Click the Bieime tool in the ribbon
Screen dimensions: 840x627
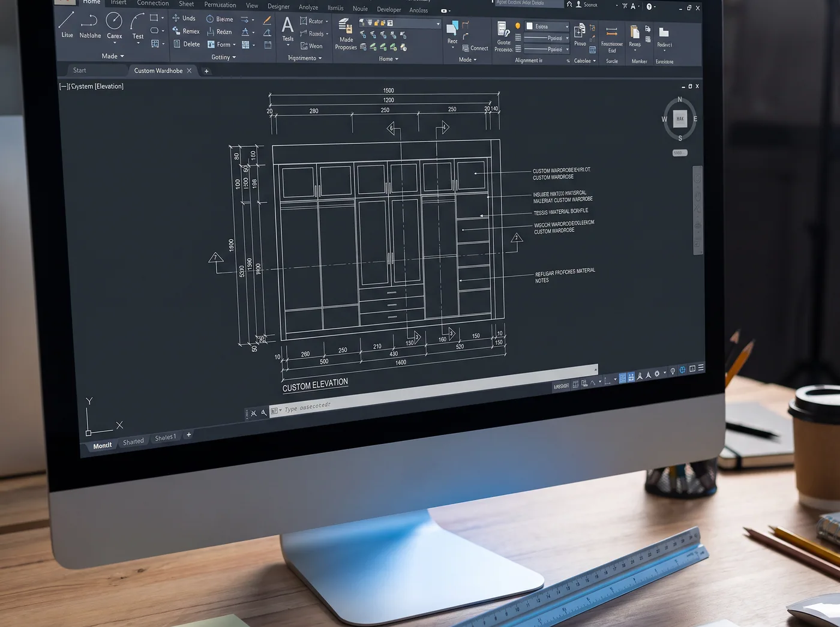pyautogui.click(x=220, y=19)
